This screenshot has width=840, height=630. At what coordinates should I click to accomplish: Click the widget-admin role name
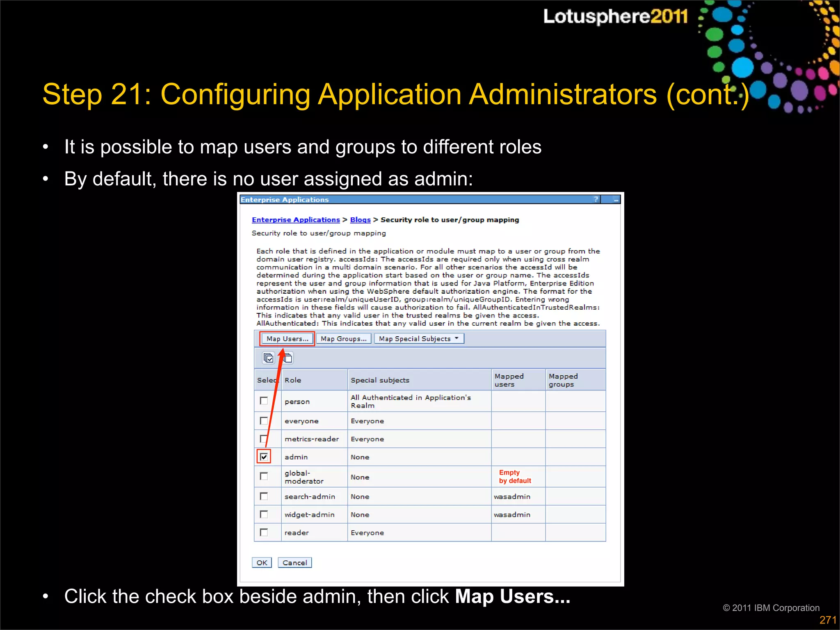309,515
